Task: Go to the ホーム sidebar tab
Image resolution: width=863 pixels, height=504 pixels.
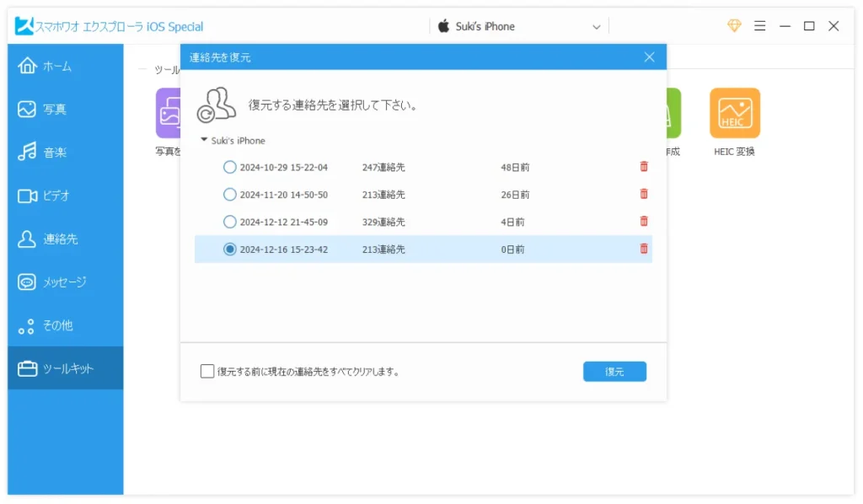Action: pos(65,66)
